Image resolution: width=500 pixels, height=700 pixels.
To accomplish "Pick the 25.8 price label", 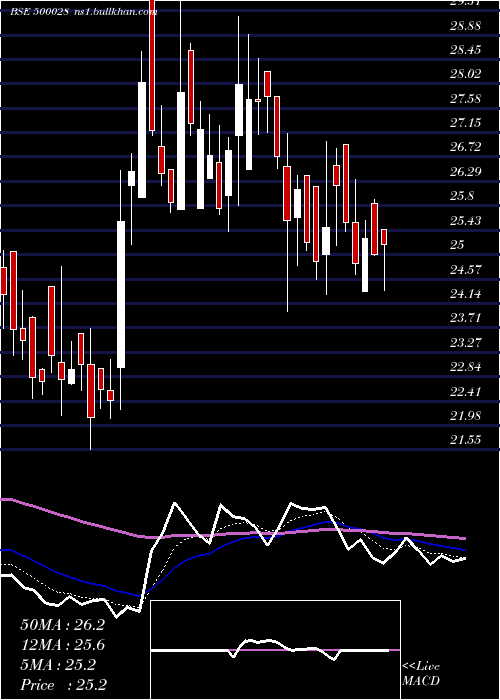I will [x=462, y=196].
